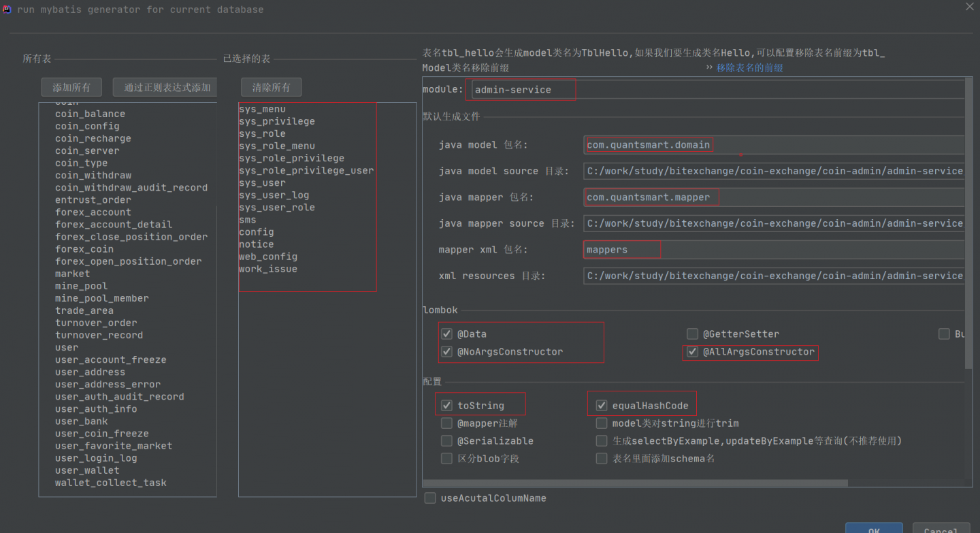Viewport: 980px width, 533px height.
Task: Uncheck the @Data lombok checkbox
Action: pyautogui.click(x=446, y=334)
